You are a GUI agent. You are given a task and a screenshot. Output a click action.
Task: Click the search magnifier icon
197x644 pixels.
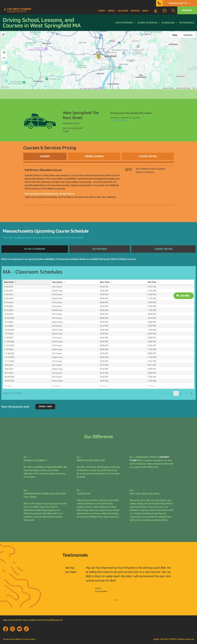[173, 11]
